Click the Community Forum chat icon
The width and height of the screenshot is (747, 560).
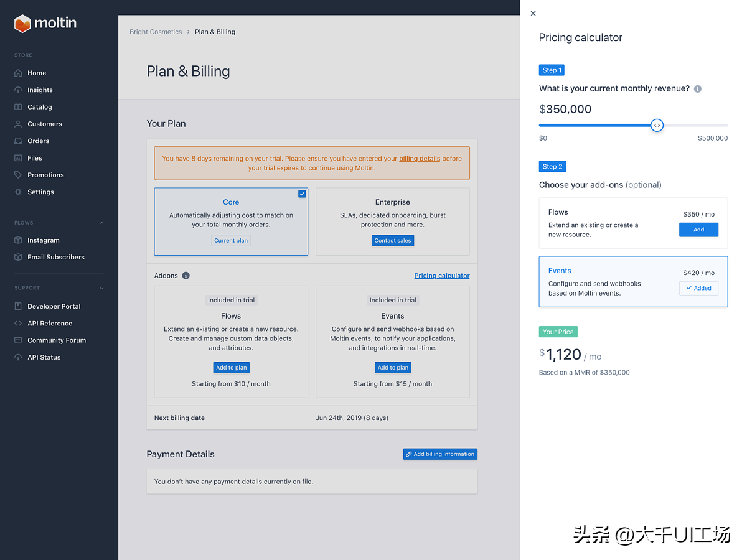18,340
